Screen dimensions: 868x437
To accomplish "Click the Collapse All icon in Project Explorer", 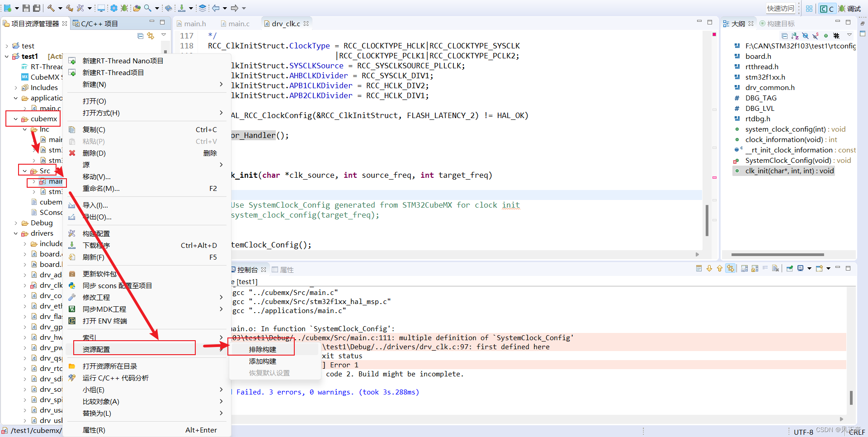I will point(140,36).
